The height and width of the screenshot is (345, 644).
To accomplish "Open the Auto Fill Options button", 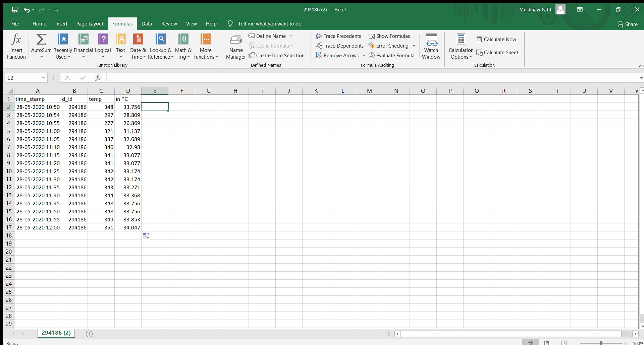I will [146, 236].
